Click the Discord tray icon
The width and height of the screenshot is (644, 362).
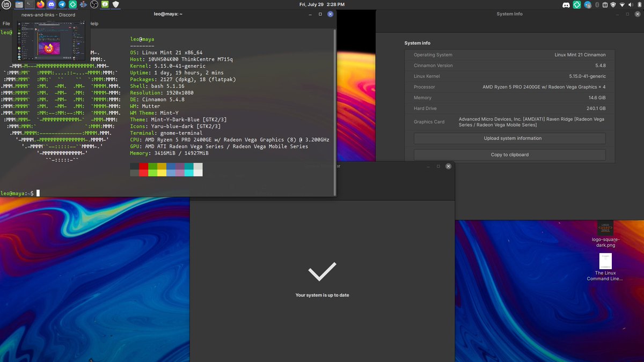pos(566,4)
